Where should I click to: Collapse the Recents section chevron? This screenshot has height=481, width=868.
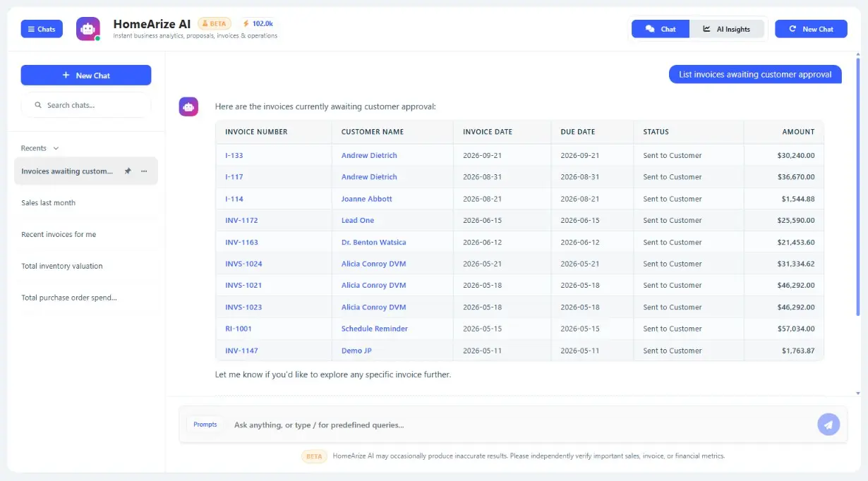pyautogui.click(x=56, y=148)
